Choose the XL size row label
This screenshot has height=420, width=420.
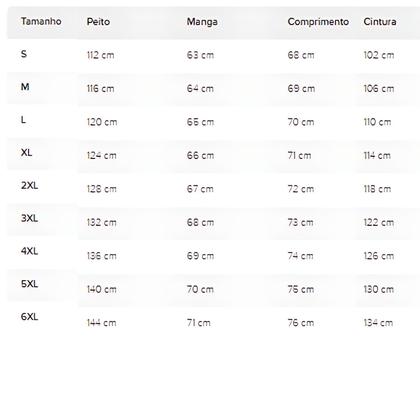[x=26, y=153]
